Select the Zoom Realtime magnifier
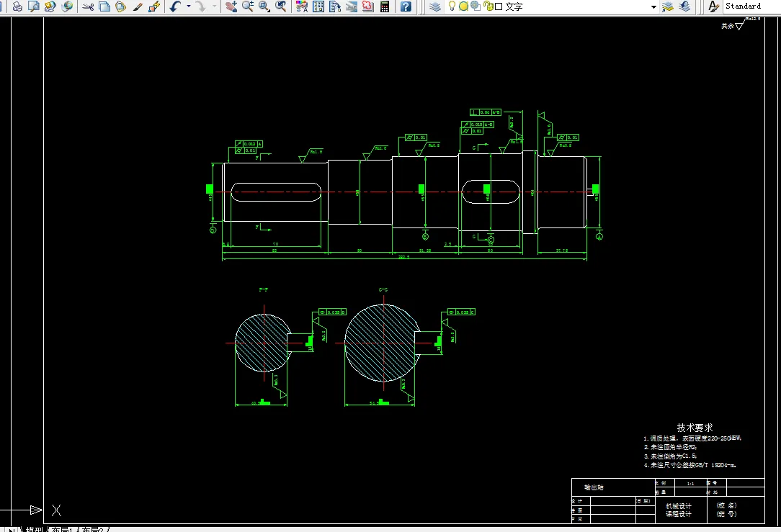781x532 pixels. click(248, 6)
